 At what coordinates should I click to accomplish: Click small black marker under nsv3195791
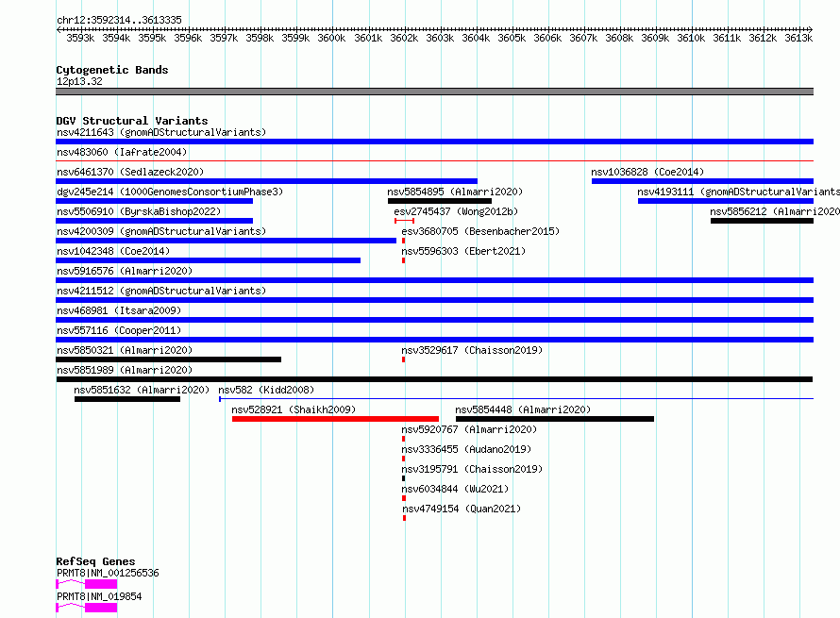tap(403, 478)
